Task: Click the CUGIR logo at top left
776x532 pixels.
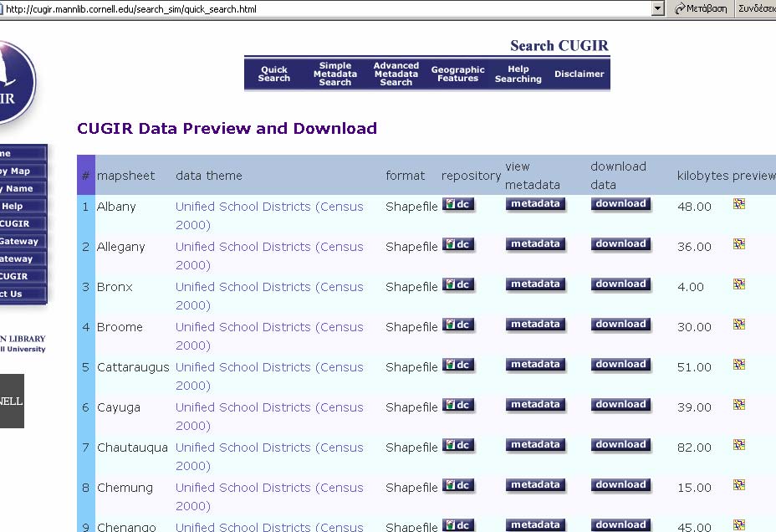Action: (16, 82)
